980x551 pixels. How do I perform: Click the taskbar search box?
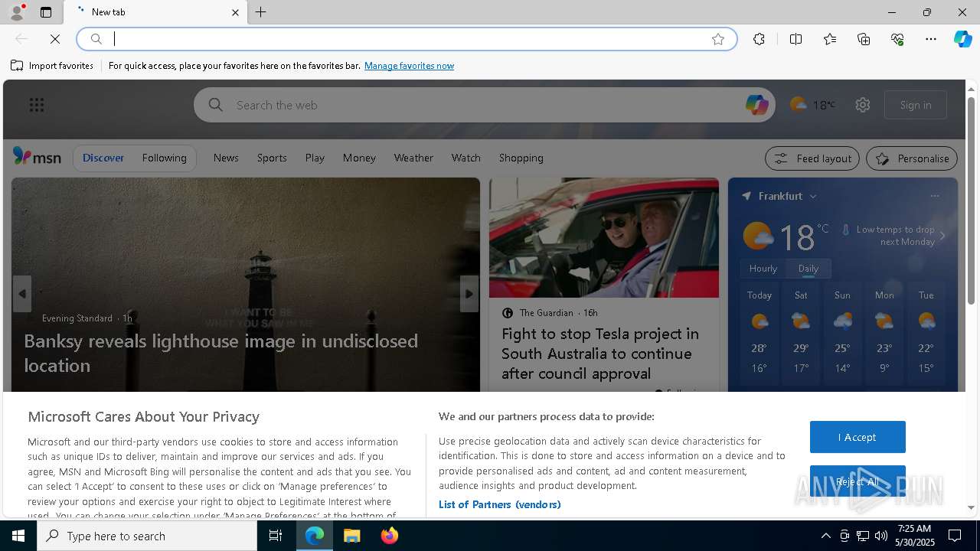click(147, 536)
